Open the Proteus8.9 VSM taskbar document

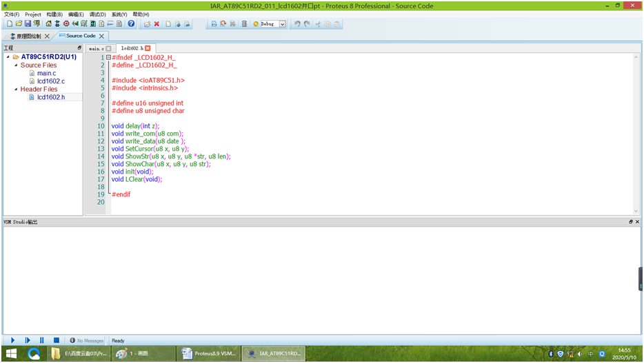tap(209, 353)
